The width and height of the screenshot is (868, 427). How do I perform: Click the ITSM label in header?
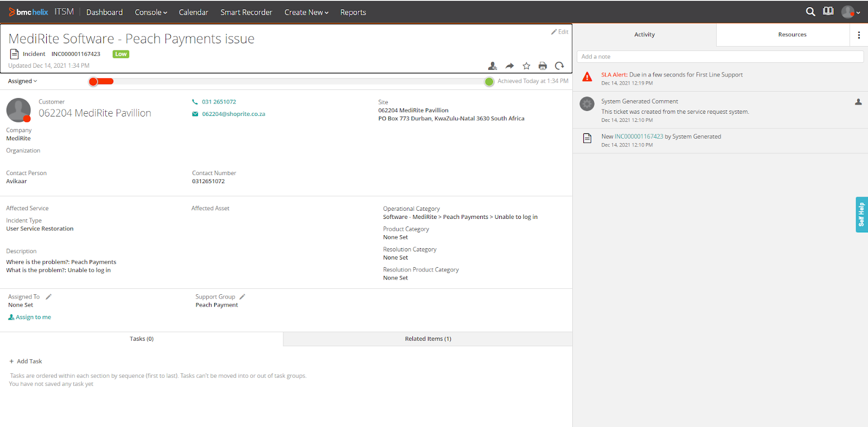64,11
